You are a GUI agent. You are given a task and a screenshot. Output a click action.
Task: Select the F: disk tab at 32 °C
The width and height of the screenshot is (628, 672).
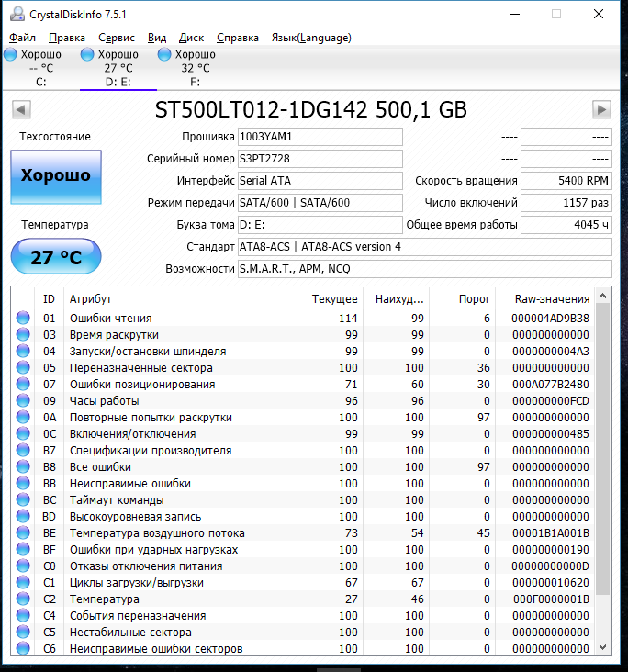[195, 68]
